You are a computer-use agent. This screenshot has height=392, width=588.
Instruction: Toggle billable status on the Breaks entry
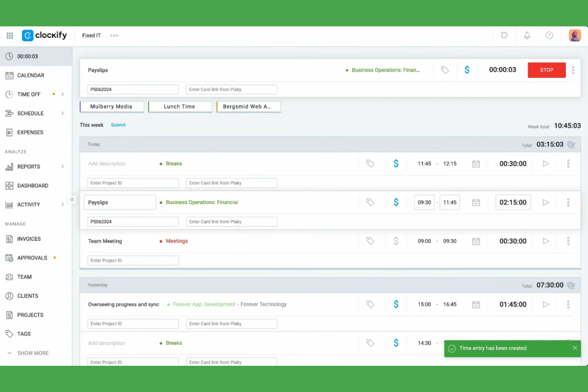tap(396, 163)
